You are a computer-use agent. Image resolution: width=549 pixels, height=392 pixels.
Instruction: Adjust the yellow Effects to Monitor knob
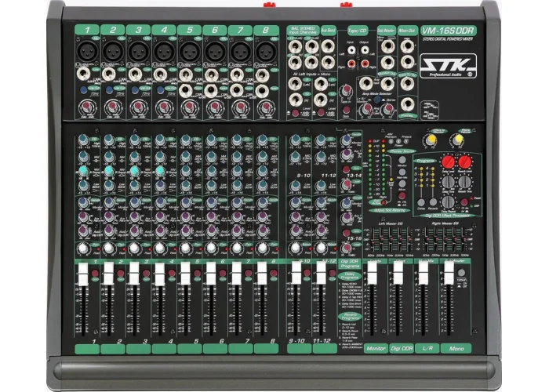[431, 140]
